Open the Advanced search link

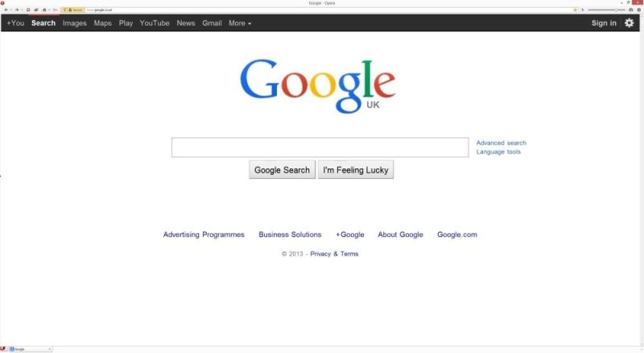tap(501, 143)
